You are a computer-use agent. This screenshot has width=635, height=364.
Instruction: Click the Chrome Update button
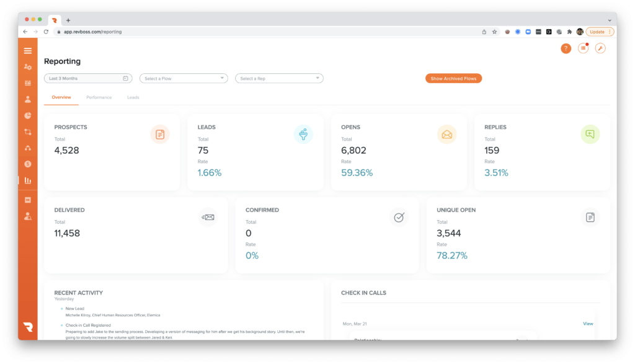click(600, 32)
